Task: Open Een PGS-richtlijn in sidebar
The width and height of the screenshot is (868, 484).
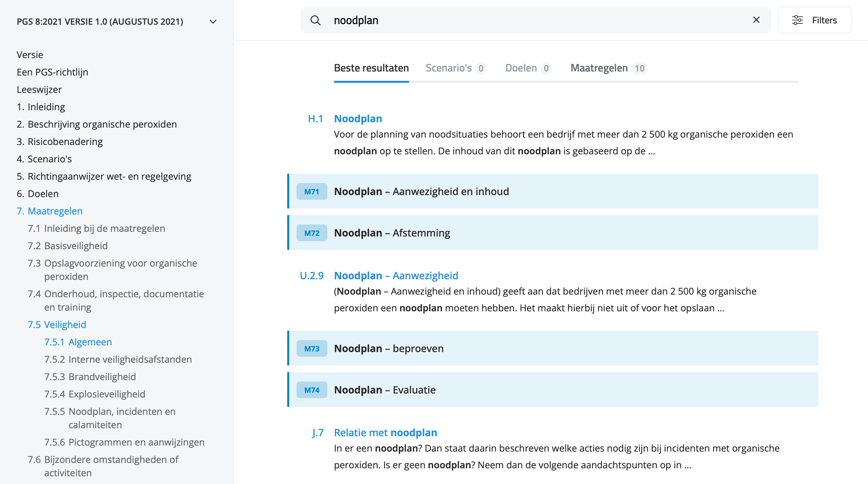Action: pyautogui.click(x=52, y=72)
